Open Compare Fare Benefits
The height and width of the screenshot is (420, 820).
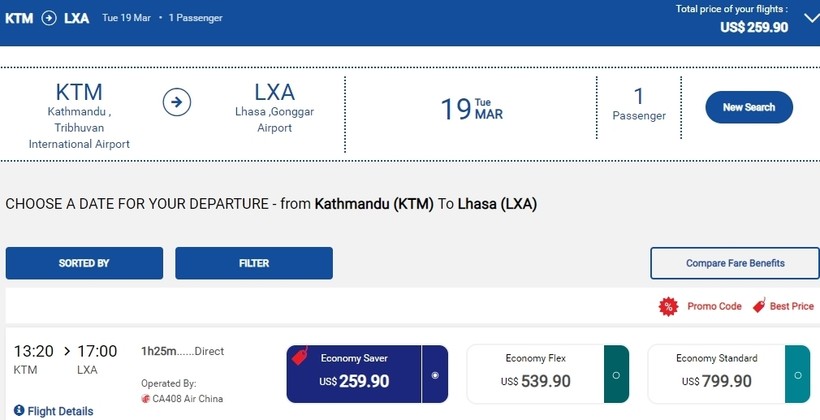click(x=735, y=263)
